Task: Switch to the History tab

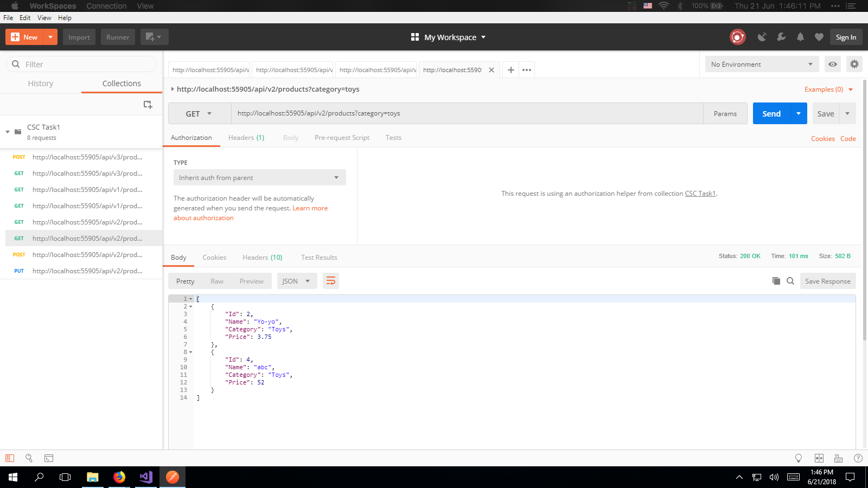Action: pyautogui.click(x=41, y=84)
